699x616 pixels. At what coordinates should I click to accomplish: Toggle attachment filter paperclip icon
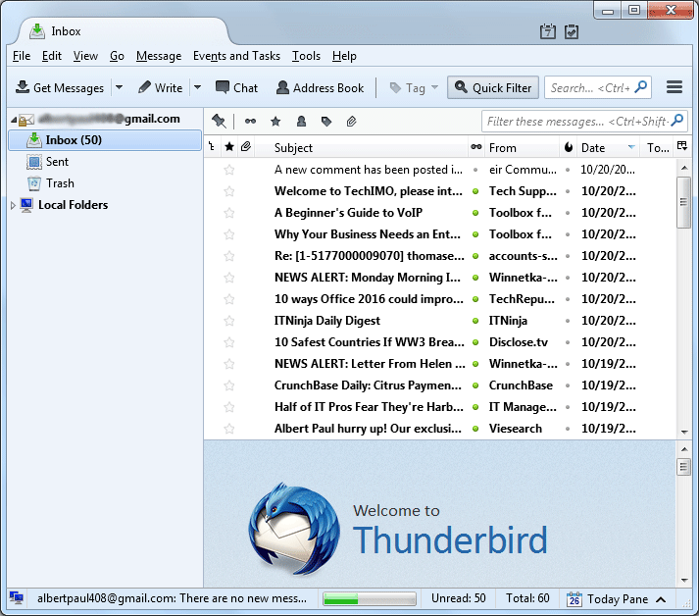(351, 121)
